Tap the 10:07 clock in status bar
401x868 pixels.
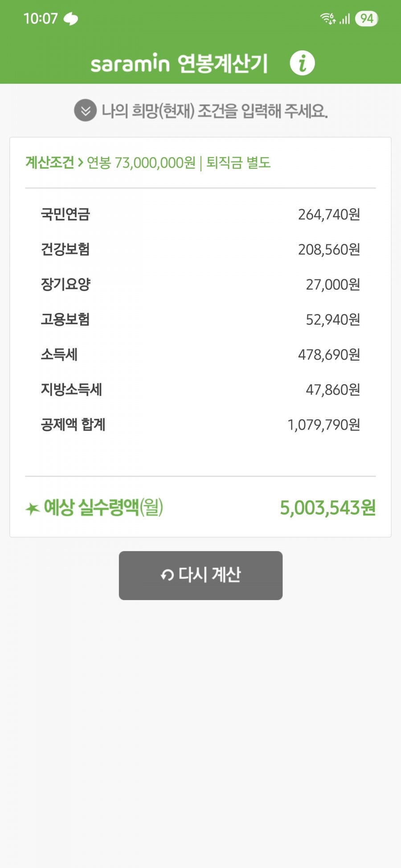(41, 19)
